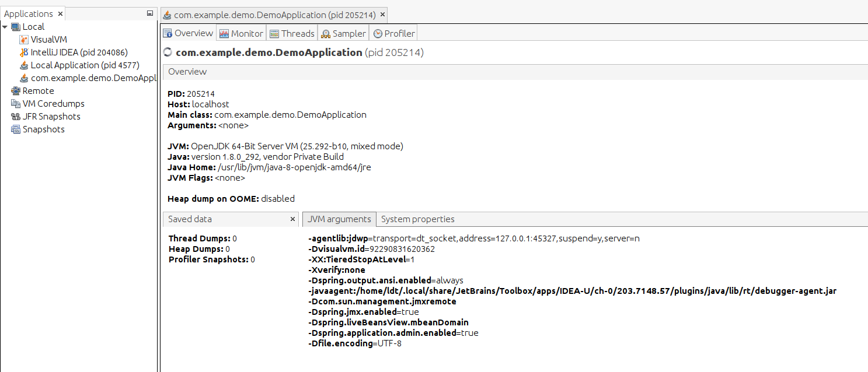Select the Remote tree node
The width and height of the screenshot is (868, 372).
point(39,91)
